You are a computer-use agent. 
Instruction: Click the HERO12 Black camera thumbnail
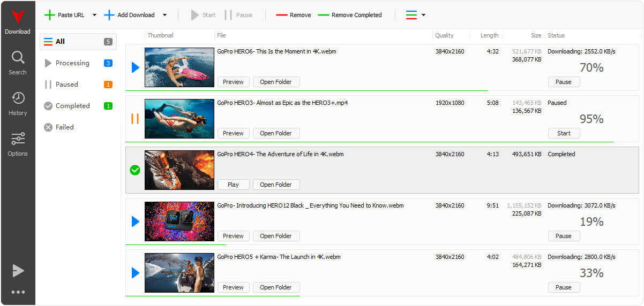point(179,221)
